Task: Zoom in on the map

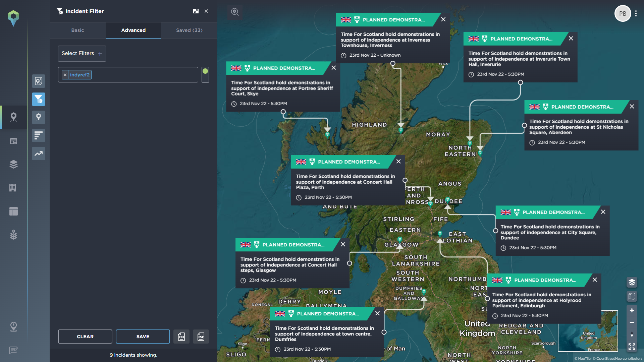Action: (632, 310)
